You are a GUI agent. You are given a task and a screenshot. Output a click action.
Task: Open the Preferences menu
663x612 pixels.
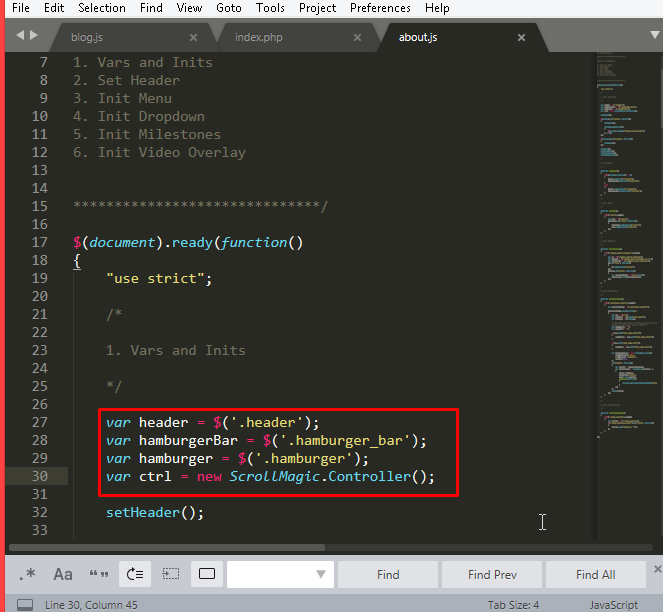pos(380,8)
